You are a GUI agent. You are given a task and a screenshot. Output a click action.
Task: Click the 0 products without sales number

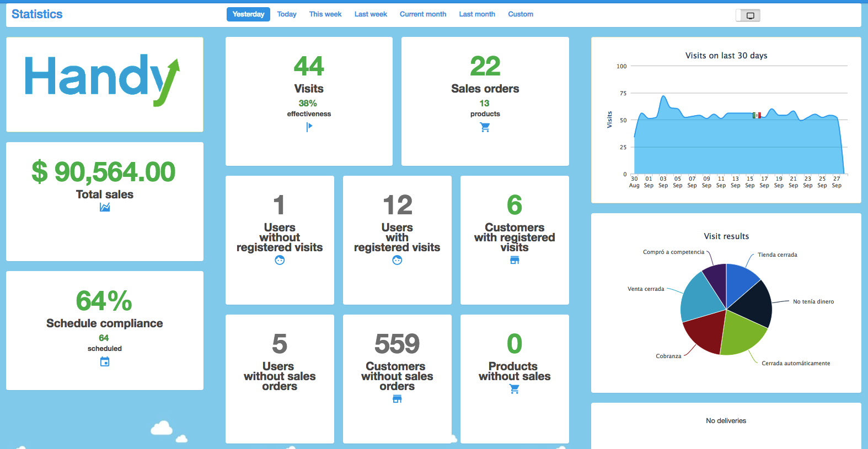515,344
